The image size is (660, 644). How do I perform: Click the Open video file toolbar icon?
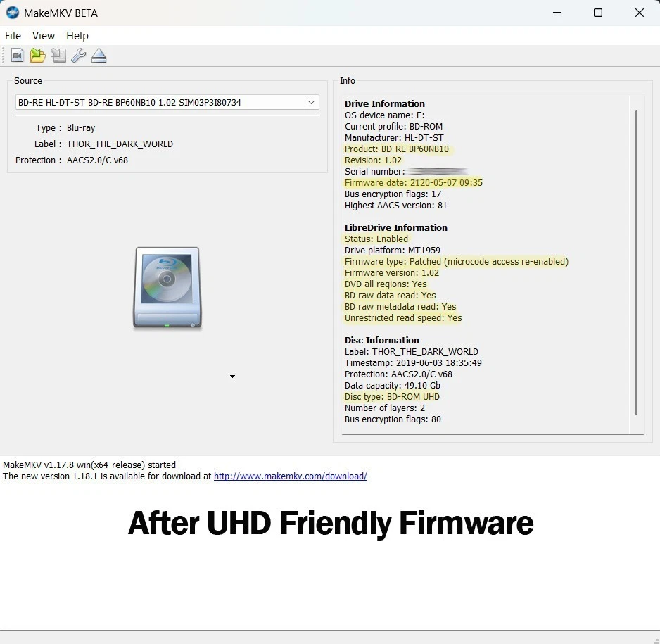coord(18,56)
